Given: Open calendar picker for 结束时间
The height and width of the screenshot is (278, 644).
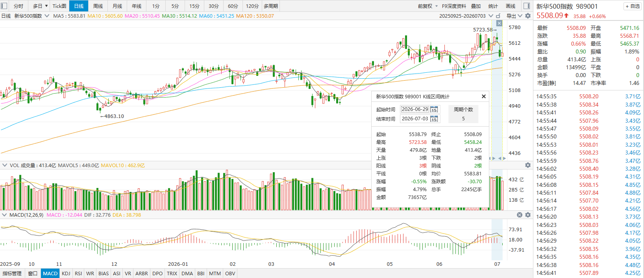Looking at the screenshot, I should coord(434,119).
